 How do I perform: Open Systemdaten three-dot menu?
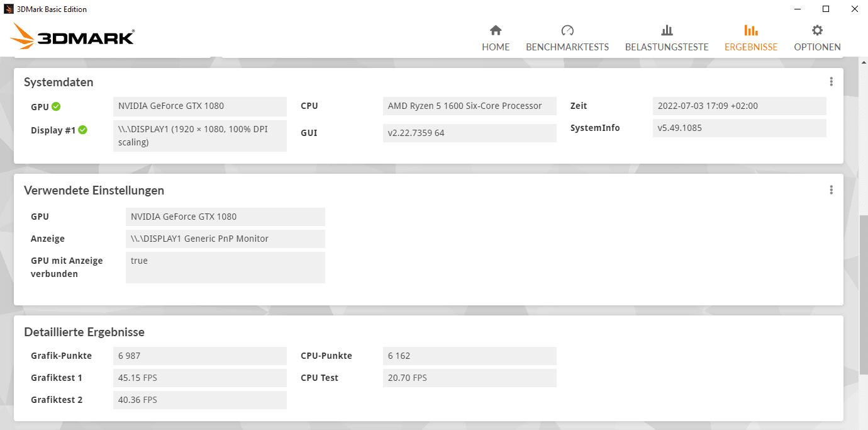coord(831,82)
